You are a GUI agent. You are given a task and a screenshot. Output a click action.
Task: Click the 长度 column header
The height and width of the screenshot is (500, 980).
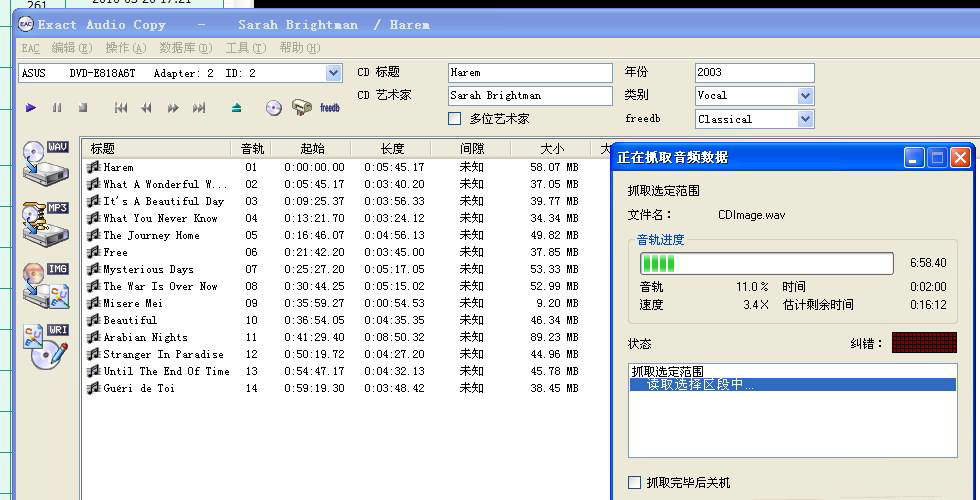point(392,149)
